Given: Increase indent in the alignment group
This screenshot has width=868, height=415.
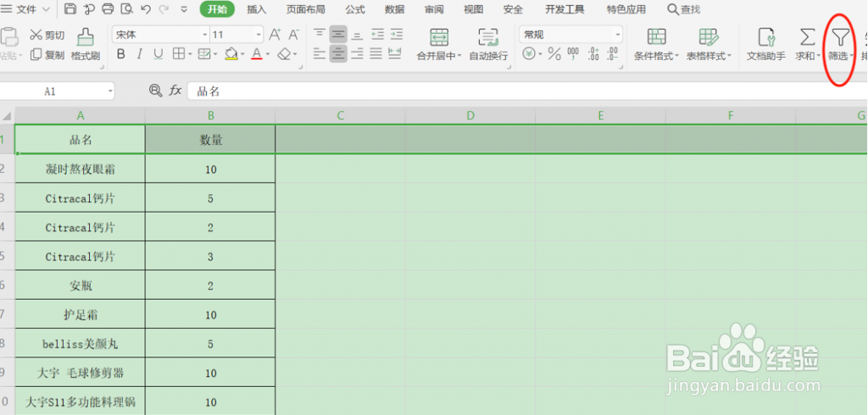Looking at the screenshot, I should point(397,35).
